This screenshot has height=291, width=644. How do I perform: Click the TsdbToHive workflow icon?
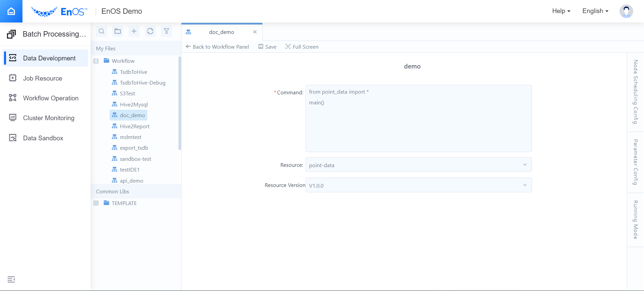[x=115, y=72]
